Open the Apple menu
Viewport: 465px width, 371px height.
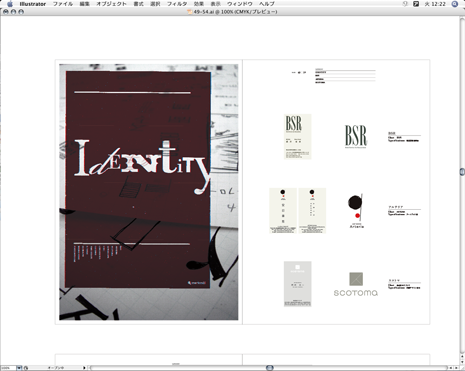[x=10, y=4]
